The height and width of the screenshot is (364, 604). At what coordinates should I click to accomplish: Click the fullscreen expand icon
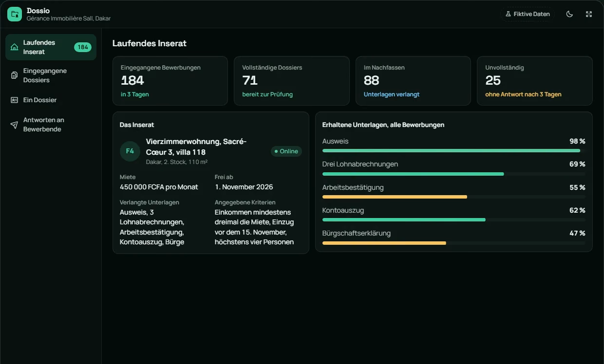pos(589,14)
